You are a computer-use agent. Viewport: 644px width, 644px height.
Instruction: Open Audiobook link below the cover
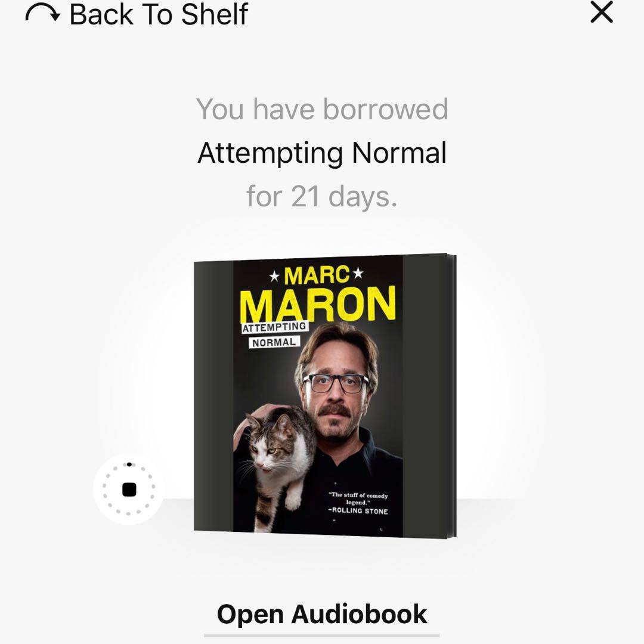[322, 614]
